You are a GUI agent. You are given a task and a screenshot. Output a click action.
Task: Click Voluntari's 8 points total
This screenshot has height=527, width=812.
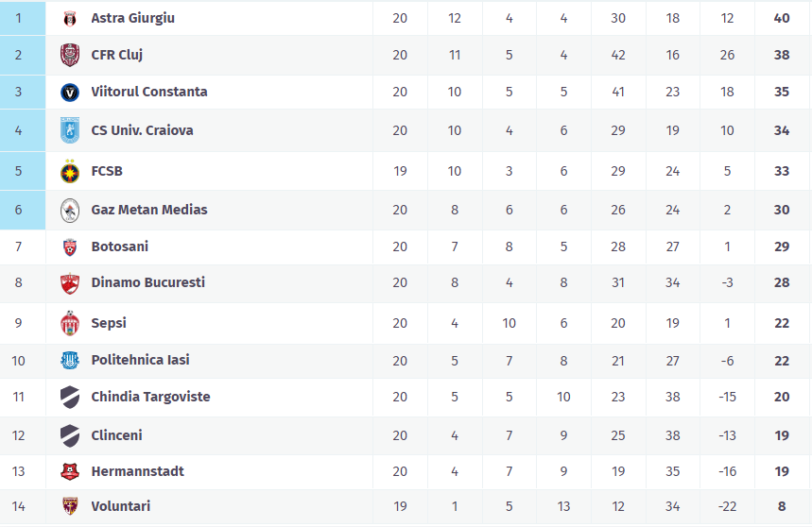click(782, 506)
